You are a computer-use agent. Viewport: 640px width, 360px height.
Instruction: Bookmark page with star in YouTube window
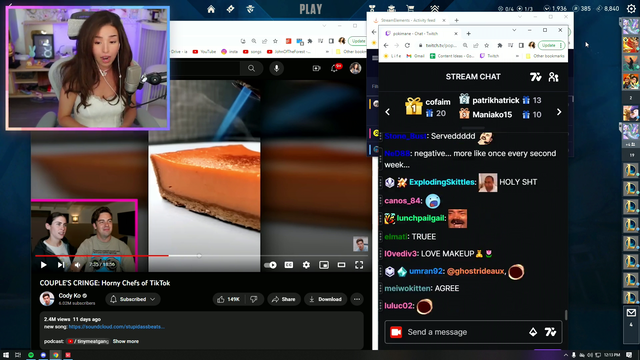click(x=276, y=41)
